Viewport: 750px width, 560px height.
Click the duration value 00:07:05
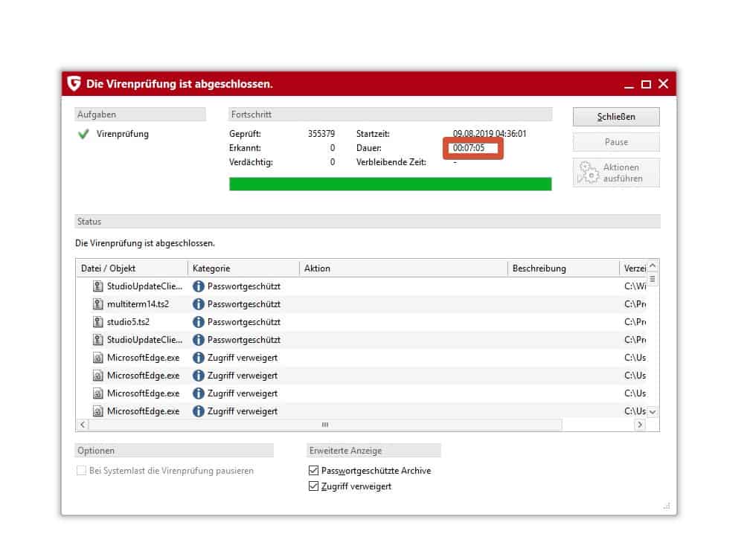(x=469, y=148)
